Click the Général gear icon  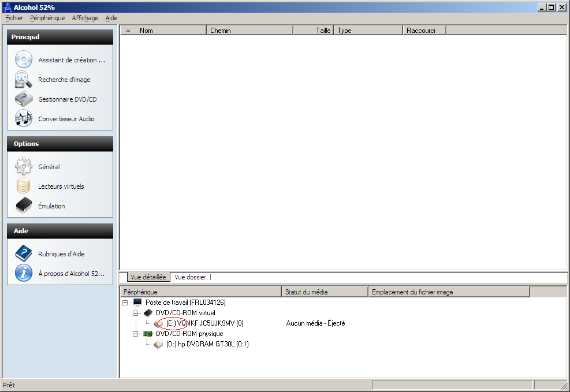(x=24, y=166)
